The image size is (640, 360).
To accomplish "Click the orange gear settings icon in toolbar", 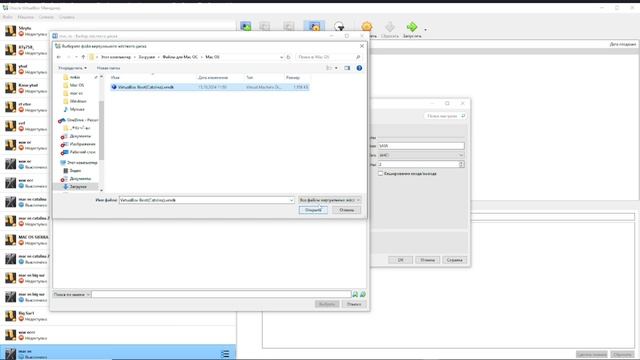I will click(367, 27).
